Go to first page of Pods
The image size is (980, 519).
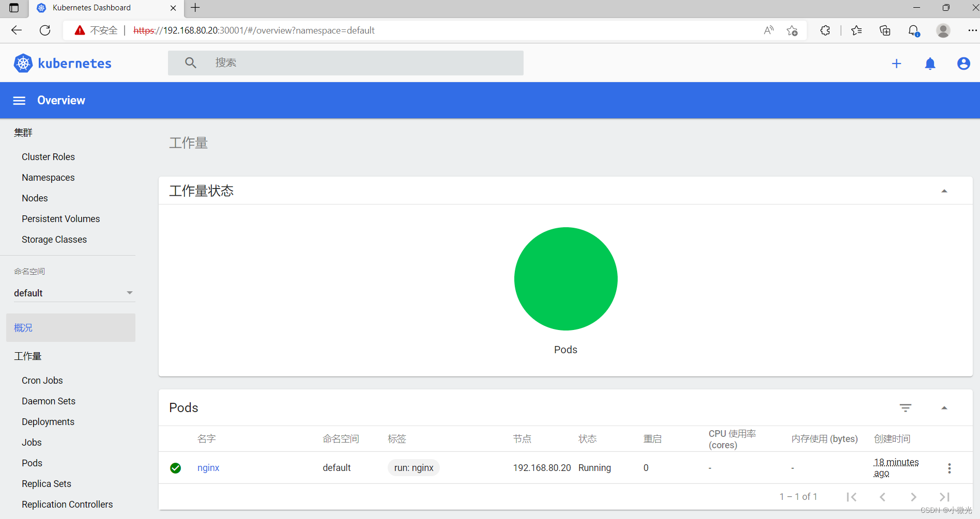pos(852,497)
